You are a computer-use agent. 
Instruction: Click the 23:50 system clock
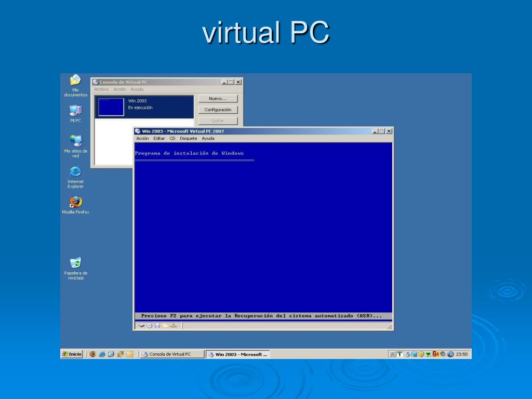tap(462, 354)
